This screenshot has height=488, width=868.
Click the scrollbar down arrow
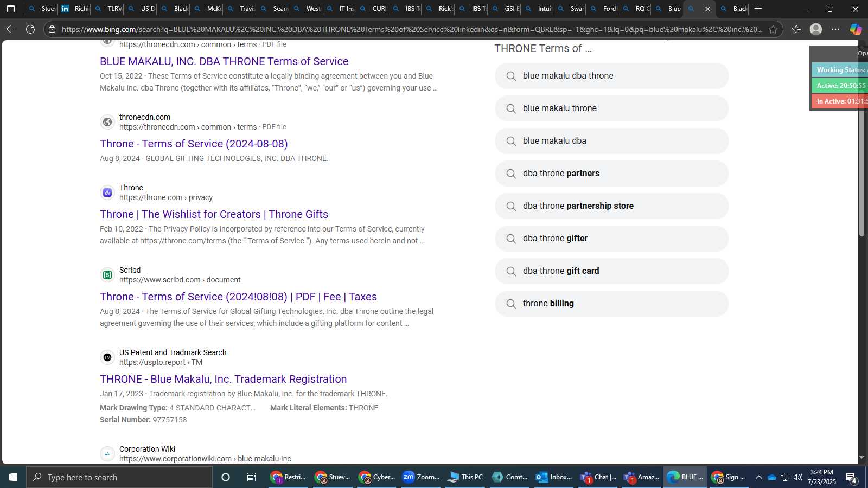pyautogui.click(x=861, y=458)
